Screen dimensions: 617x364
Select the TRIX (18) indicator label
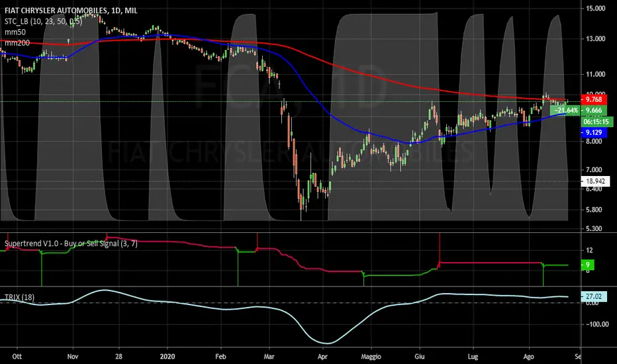pyautogui.click(x=19, y=297)
